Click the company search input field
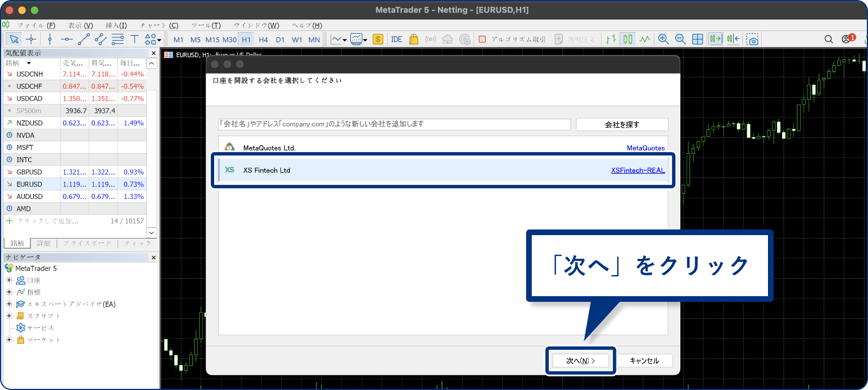The height and width of the screenshot is (390, 868). tap(394, 124)
